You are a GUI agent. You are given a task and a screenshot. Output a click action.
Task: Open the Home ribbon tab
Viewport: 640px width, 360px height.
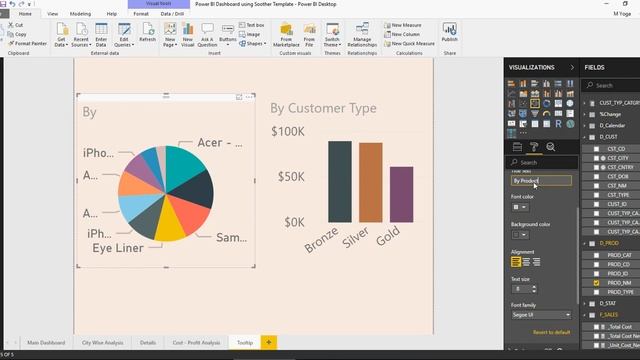tap(25, 13)
